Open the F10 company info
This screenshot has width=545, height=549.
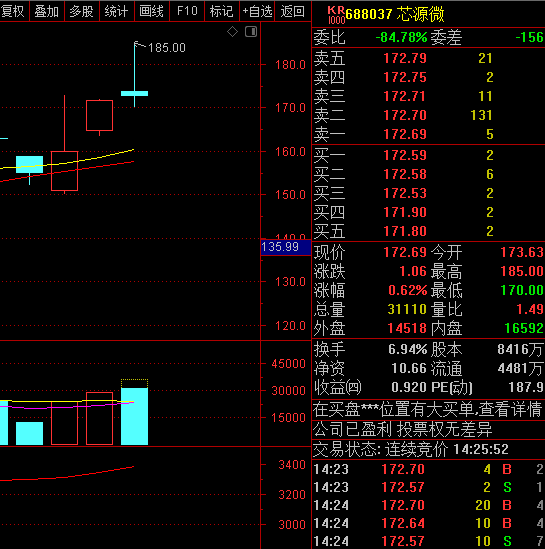click(187, 11)
